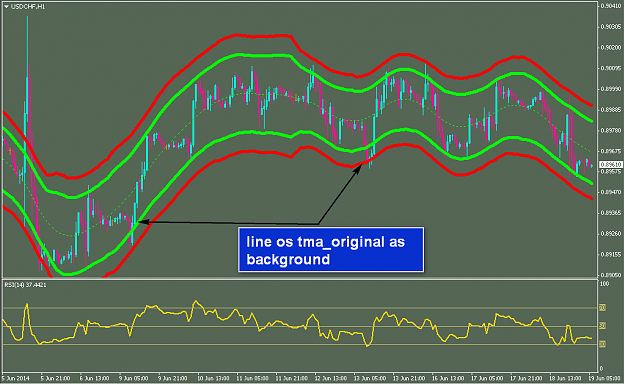Click the small triangle beside USDCHF,H1
Image resolution: width=625 pixels, height=384 pixels.
[6, 7]
